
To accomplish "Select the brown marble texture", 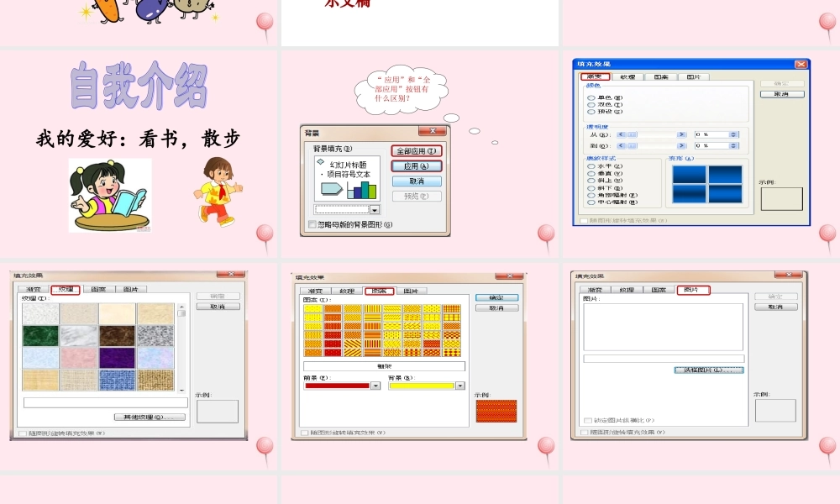I will click(118, 336).
